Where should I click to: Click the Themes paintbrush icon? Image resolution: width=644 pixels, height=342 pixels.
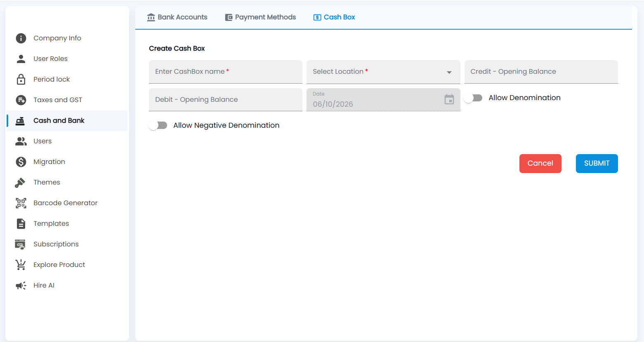pyautogui.click(x=20, y=183)
